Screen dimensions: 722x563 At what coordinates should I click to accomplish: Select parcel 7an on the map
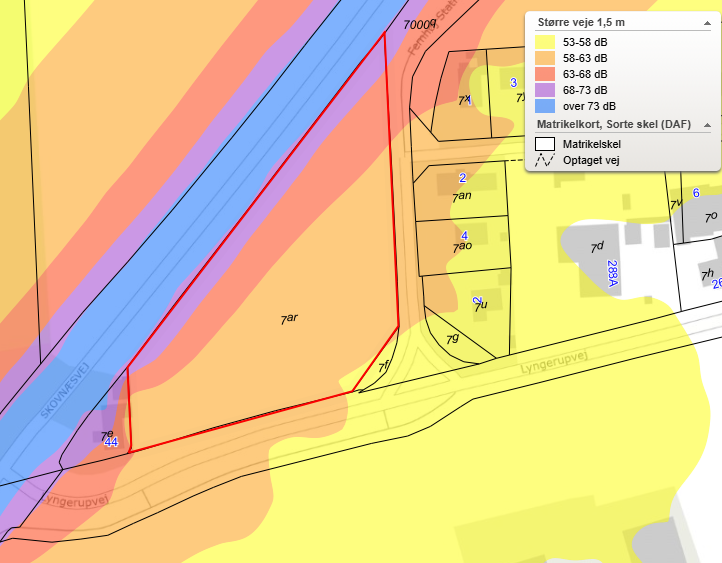(462, 197)
